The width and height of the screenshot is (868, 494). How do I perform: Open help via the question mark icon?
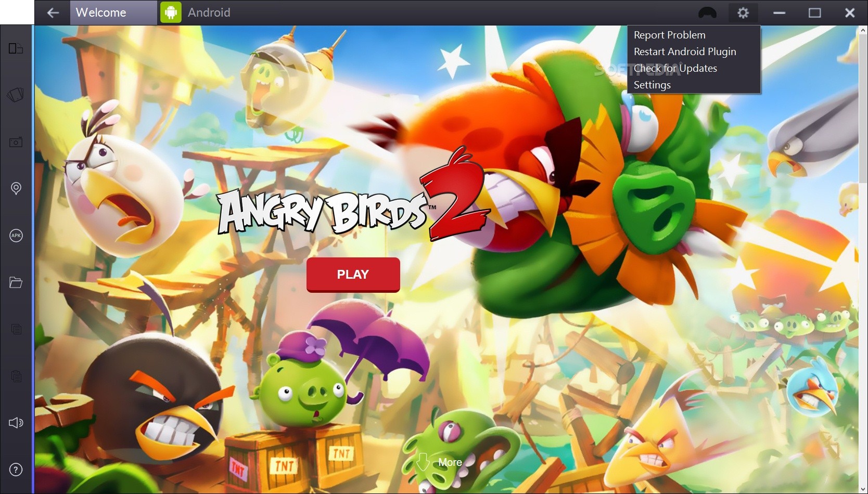[x=16, y=470]
